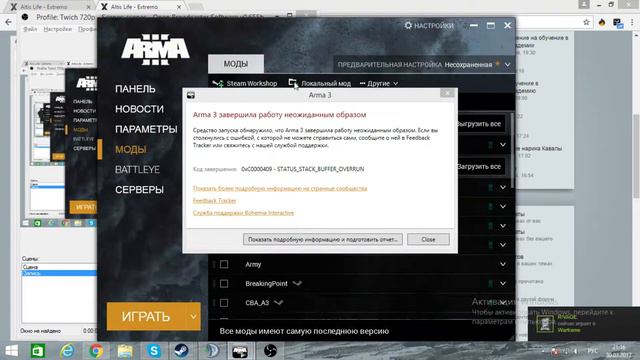Viewport: 640px width, 360px height.
Task: Click the exit code 0xC0000409 text
Action: tap(302, 169)
